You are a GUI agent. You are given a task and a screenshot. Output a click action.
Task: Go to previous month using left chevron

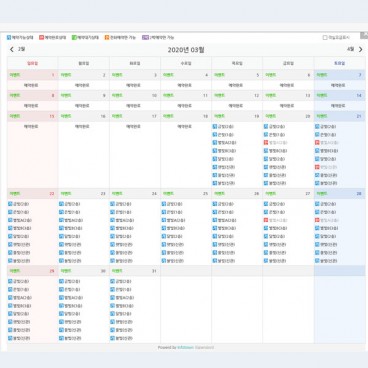coord(12,49)
